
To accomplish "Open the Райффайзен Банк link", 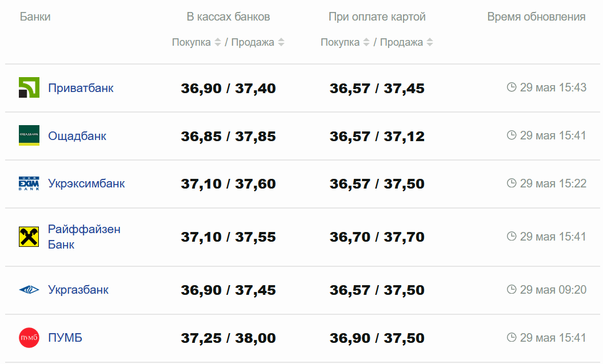I will click(84, 237).
